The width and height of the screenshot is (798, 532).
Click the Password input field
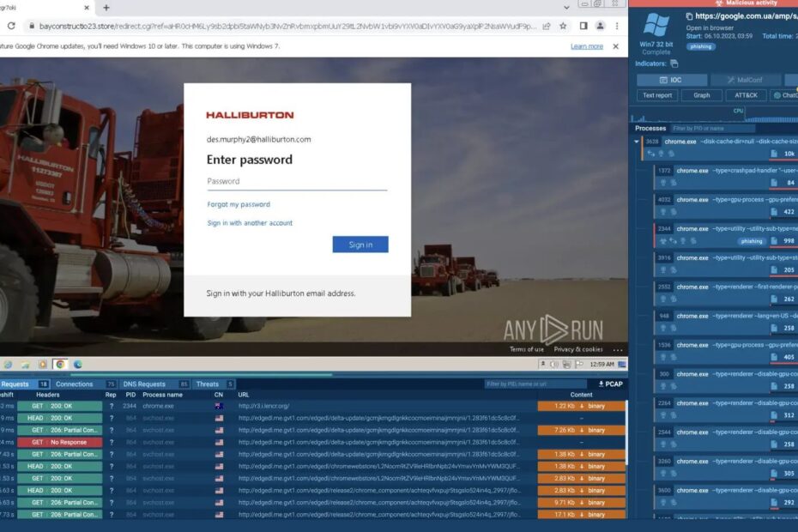coord(297,182)
